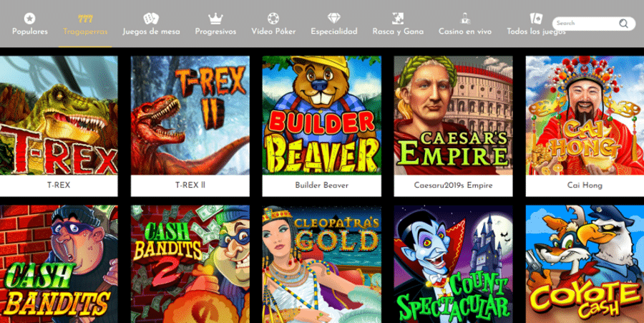
Task: Launch the Count Spectacular game thumbnail
Action: tap(453, 264)
